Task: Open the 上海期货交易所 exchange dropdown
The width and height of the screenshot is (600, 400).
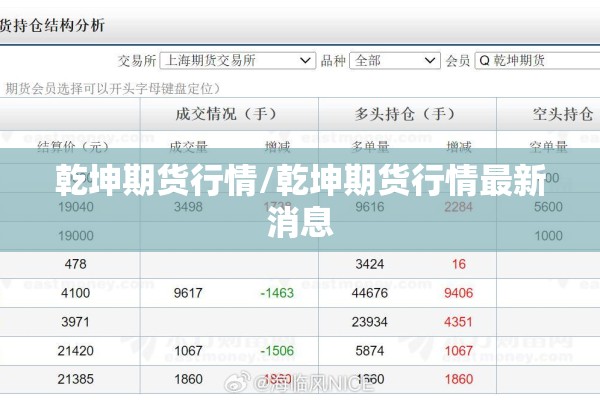Action: pos(238,60)
